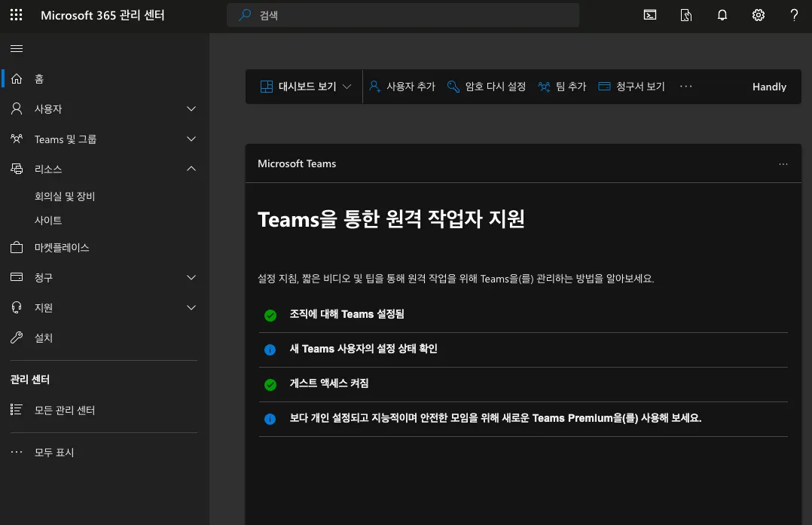Click the Resources printer icon in sidebar
812x525 pixels.
17,169
